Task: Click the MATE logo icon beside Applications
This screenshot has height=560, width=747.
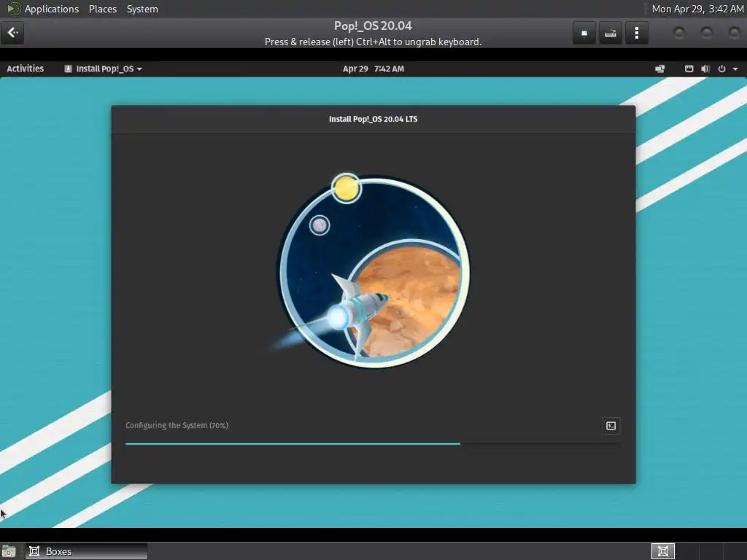Action: tap(13, 9)
